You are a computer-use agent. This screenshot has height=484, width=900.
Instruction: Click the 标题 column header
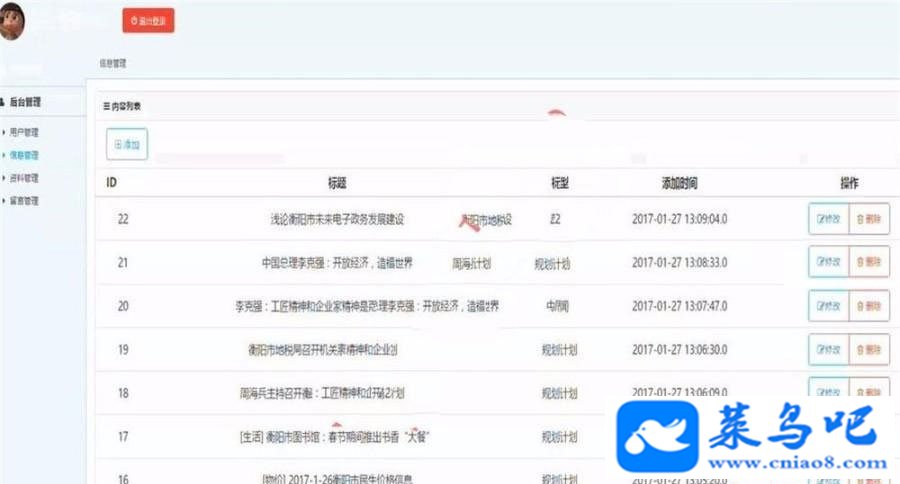pos(337,183)
